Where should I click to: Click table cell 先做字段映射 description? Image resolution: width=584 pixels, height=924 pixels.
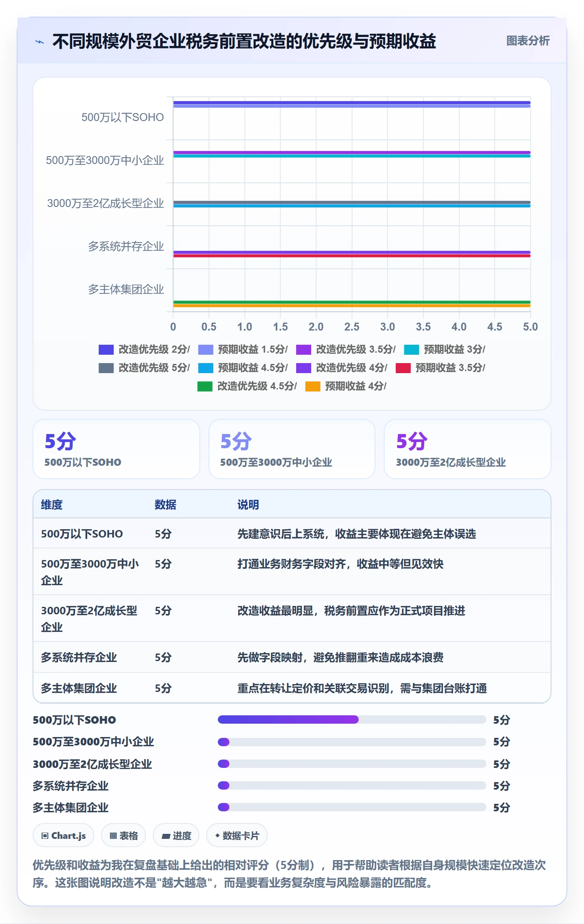340,657
